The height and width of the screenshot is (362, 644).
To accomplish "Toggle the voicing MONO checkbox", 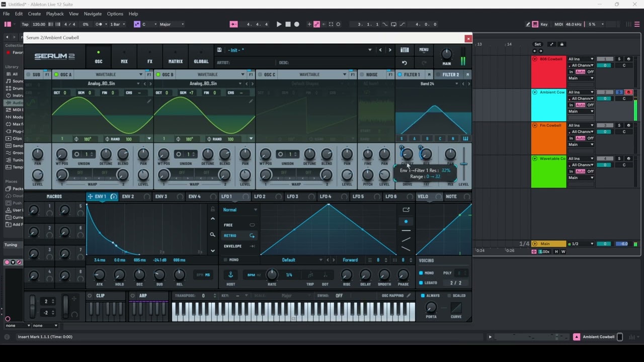I will [x=421, y=273].
